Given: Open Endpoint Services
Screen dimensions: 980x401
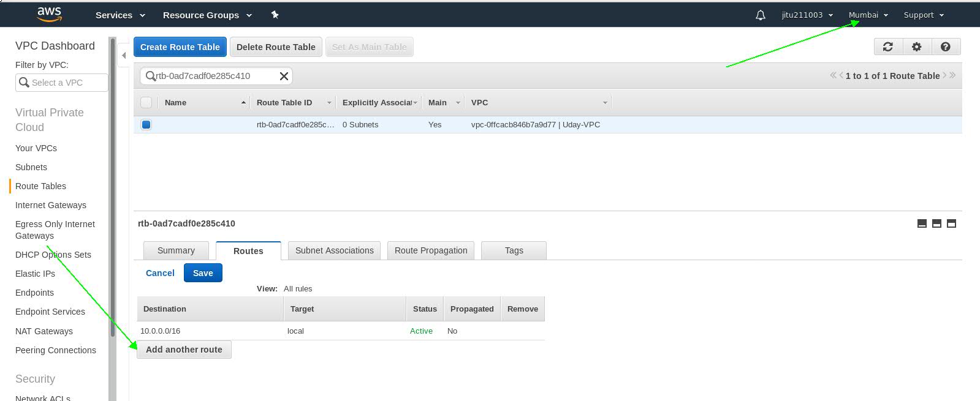Looking at the screenshot, I should (50, 312).
